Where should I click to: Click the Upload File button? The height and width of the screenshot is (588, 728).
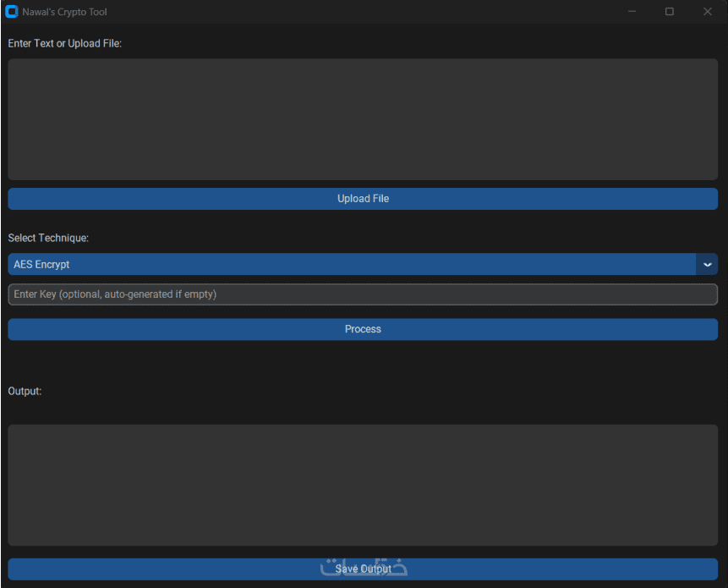coord(363,199)
